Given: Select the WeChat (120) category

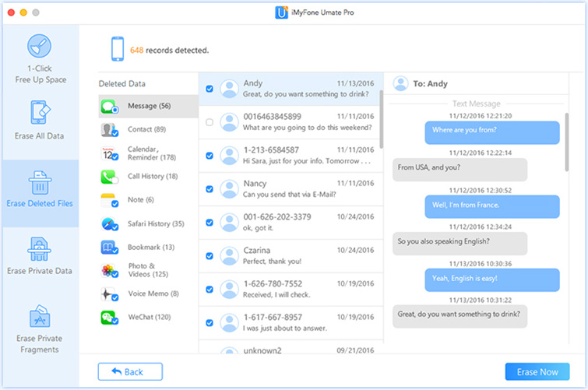Looking at the screenshot, I should click(x=149, y=318).
